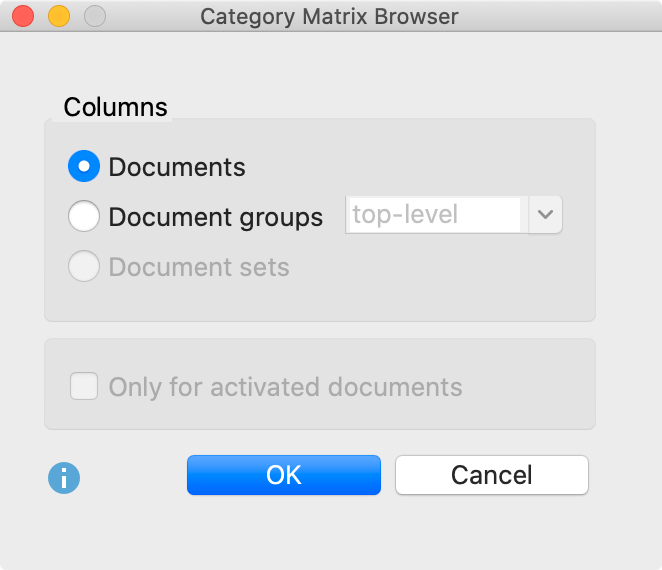Minimize window using the yellow button

click(x=59, y=16)
